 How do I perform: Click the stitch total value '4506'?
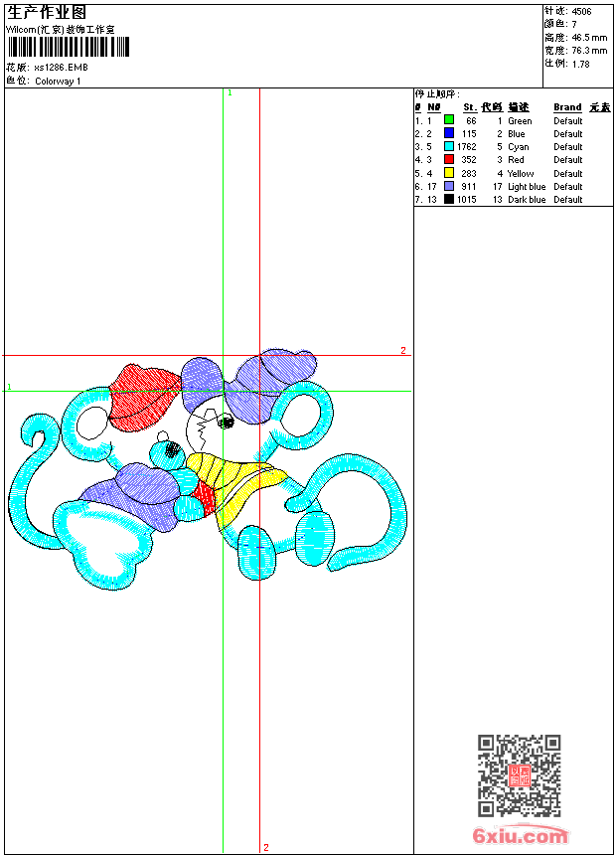coord(581,12)
